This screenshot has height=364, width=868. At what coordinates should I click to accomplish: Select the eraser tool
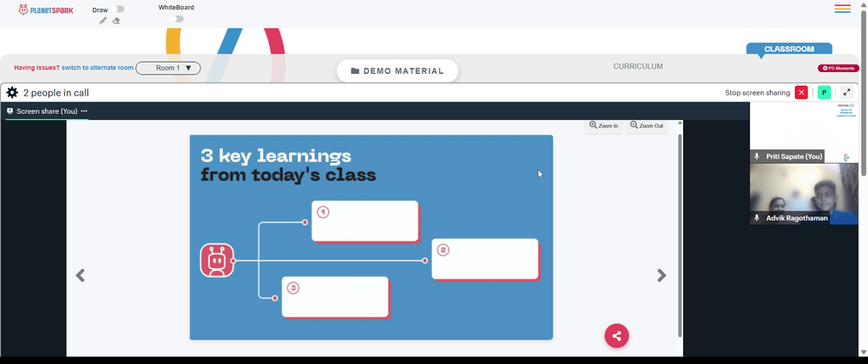[x=116, y=21]
